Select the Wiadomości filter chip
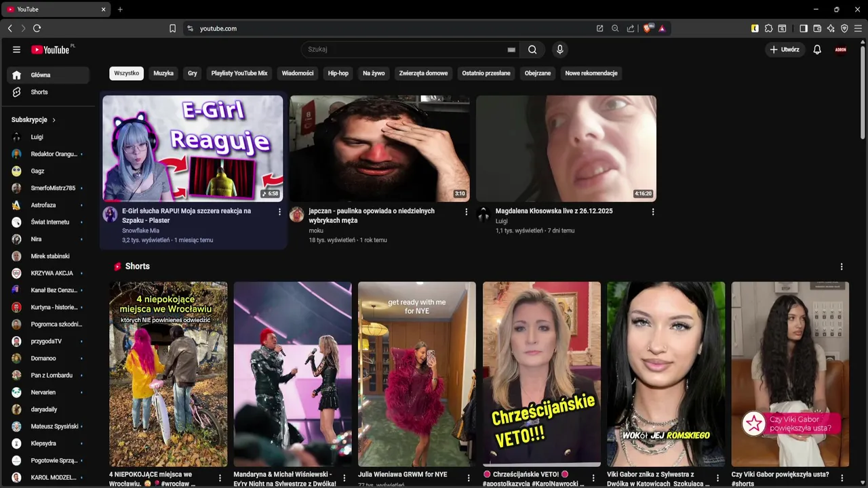 [298, 73]
